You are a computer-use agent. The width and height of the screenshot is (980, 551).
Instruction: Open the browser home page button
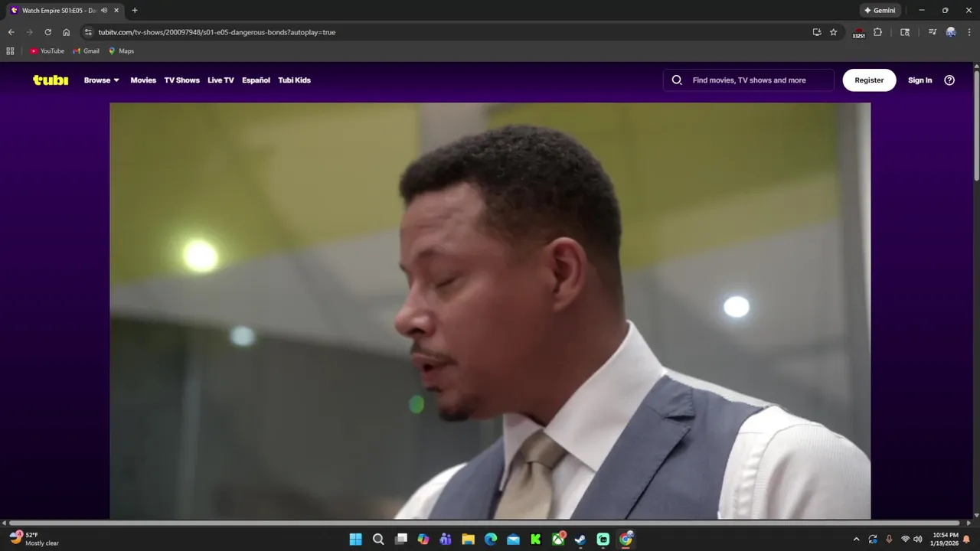pyautogui.click(x=67, y=32)
